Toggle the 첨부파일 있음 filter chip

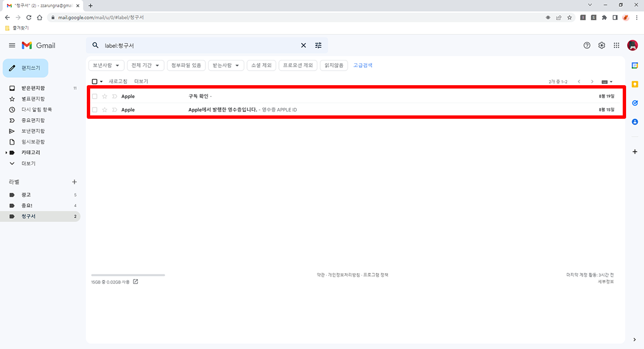click(x=186, y=66)
